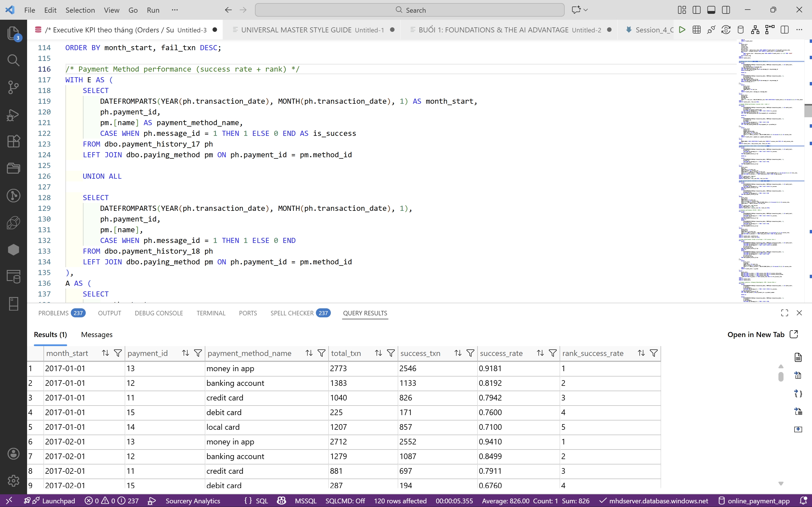Toggle the secondary side bar layout button
Image resolution: width=812 pixels, height=507 pixels.
click(726, 10)
